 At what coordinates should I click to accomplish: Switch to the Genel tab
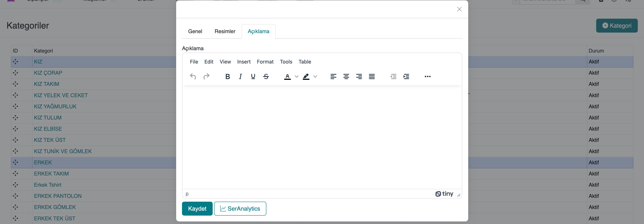pos(195,31)
